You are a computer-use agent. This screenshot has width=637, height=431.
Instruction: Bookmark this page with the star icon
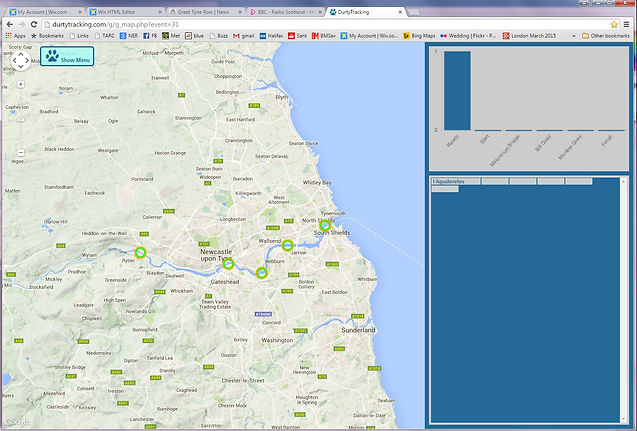click(x=614, y=24)
